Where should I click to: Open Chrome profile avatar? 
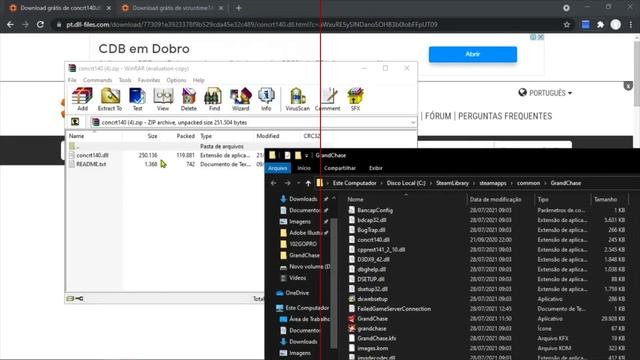616,24
